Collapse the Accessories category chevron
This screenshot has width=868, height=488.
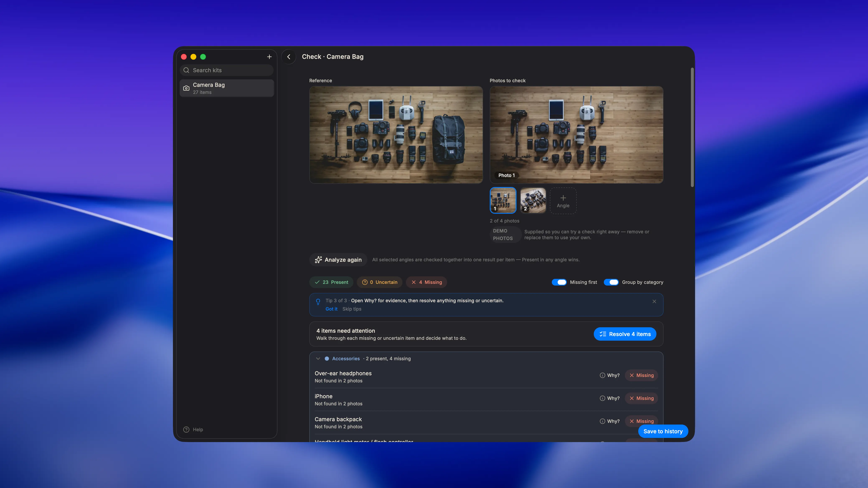[x=318, y=359]
